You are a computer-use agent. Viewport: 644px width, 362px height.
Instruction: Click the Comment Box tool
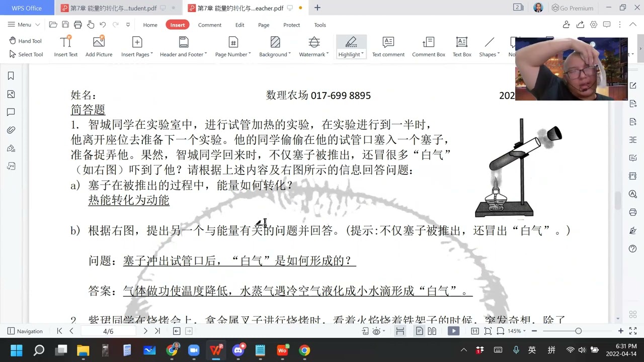coord(429,47)
